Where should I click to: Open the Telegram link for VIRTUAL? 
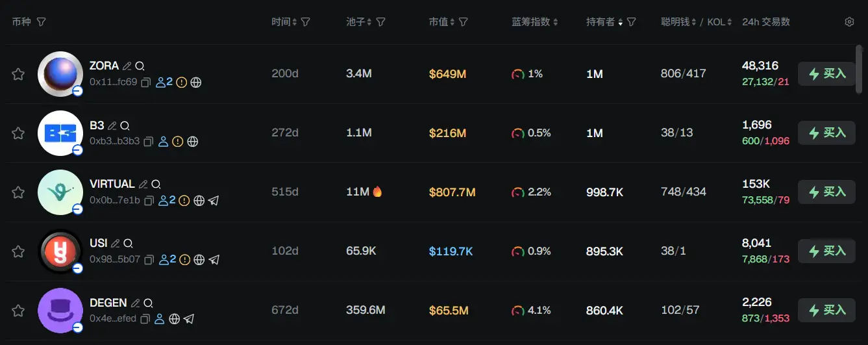tap(214, 201)
